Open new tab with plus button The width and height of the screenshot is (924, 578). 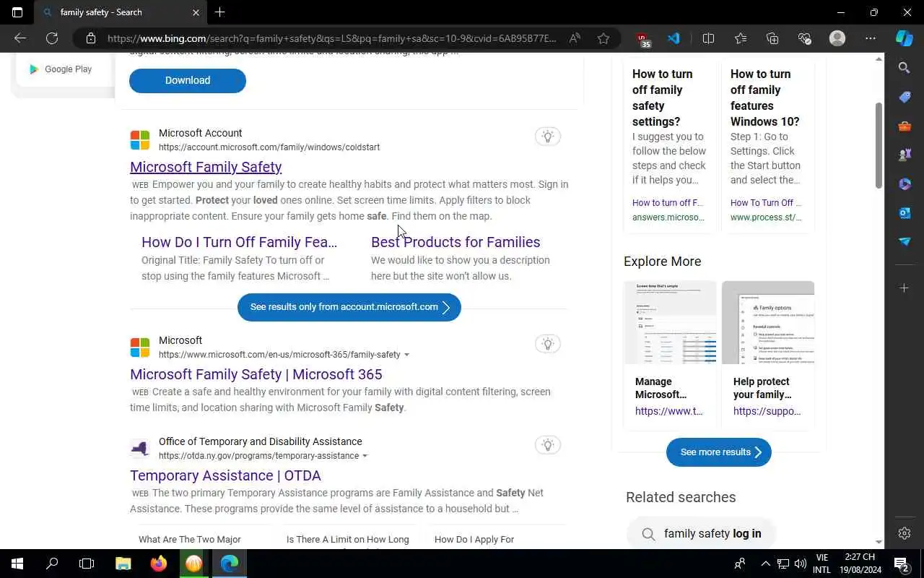click(220, 12)
